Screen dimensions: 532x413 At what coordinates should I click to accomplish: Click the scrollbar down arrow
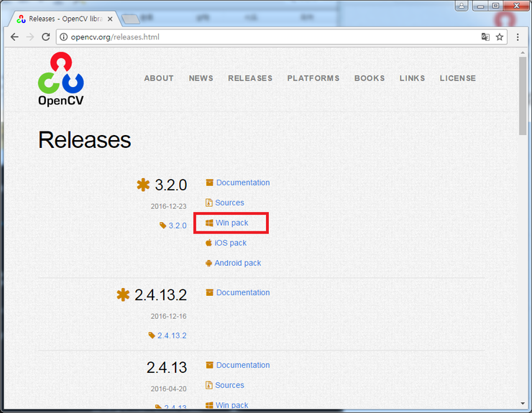point(523,404)
